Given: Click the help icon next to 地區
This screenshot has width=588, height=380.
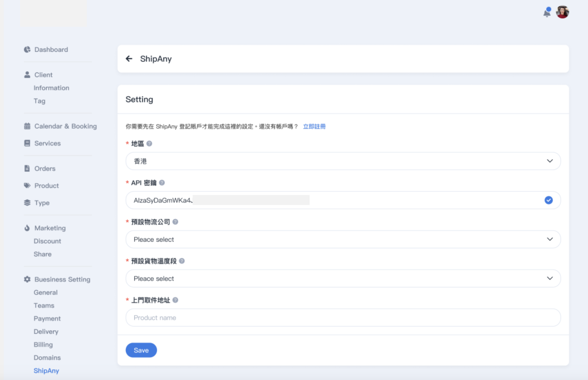Looking at the screenshot, I should point(149,143).
